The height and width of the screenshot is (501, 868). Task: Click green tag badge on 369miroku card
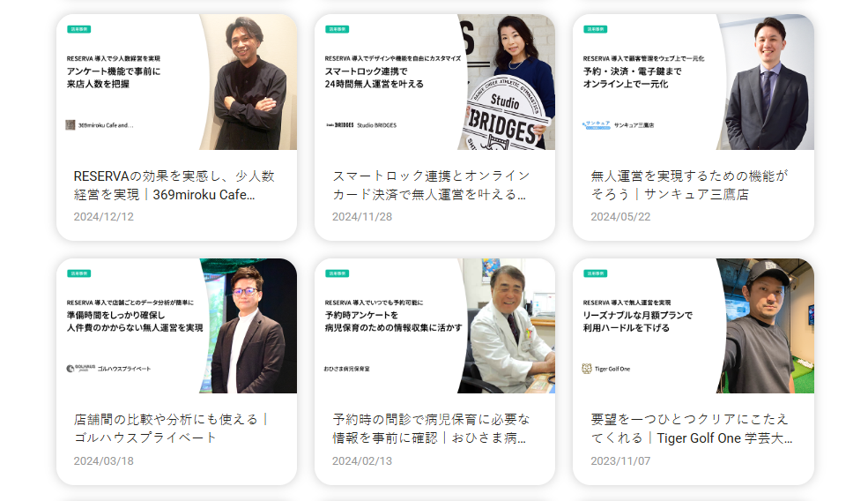click(78, 29)
